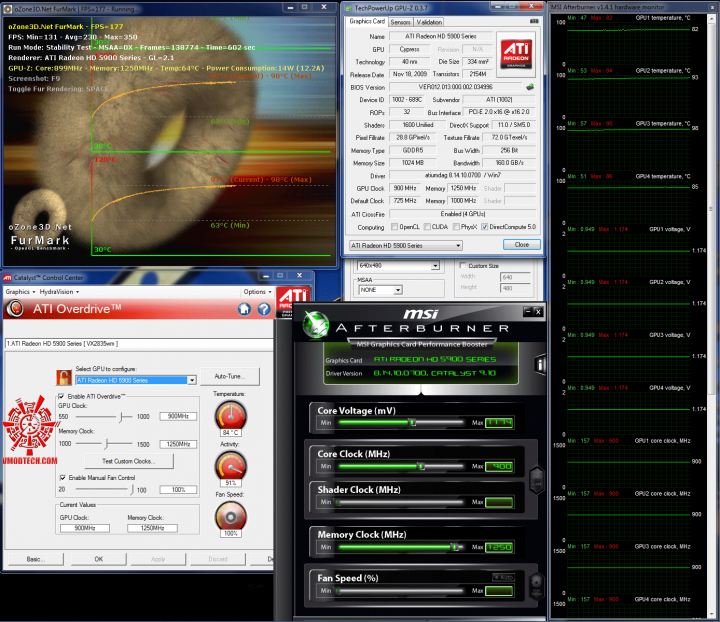The width and height of the screenshot is (720, 622).
Task: Open Select GPU to configure dropdown
Action: [136, 380]
